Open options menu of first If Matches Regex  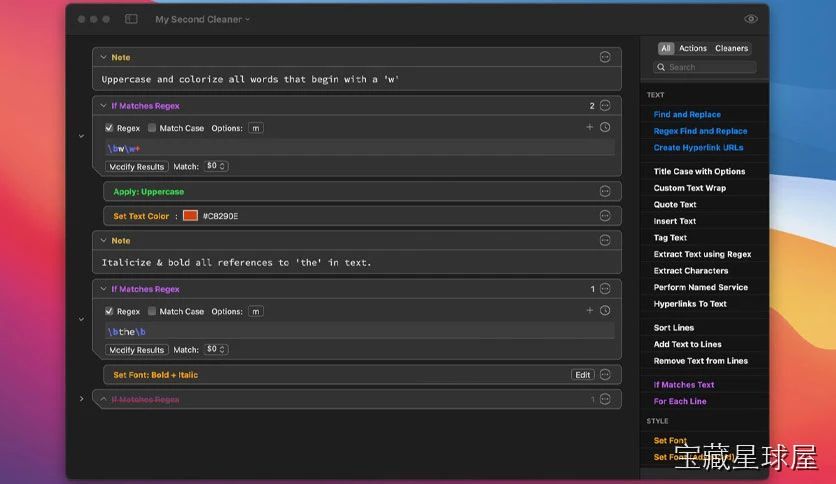point(605,106)
